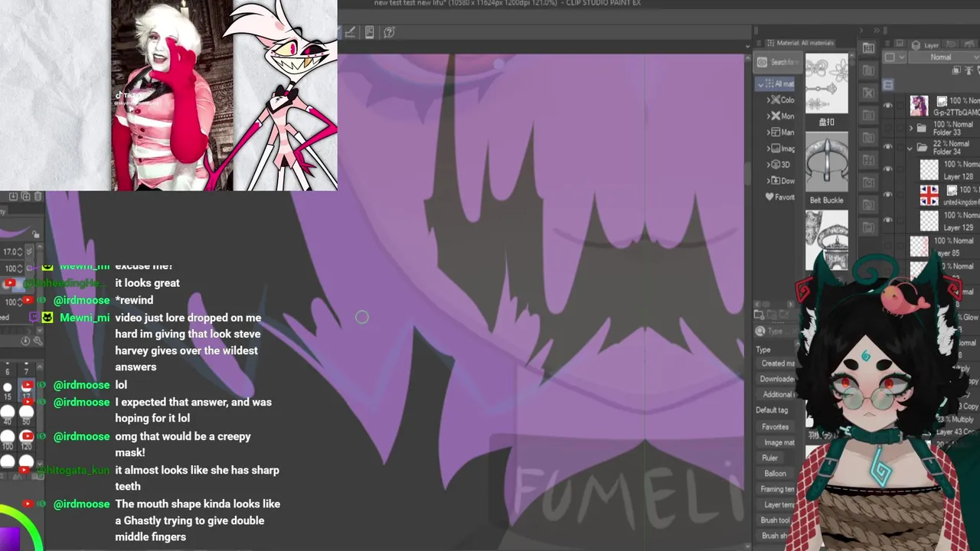Image resolution: width=980 pixels, height=551 pixels.
Task: Click the 3D cube icon in the material tree
Action: (x=776, y=165)
